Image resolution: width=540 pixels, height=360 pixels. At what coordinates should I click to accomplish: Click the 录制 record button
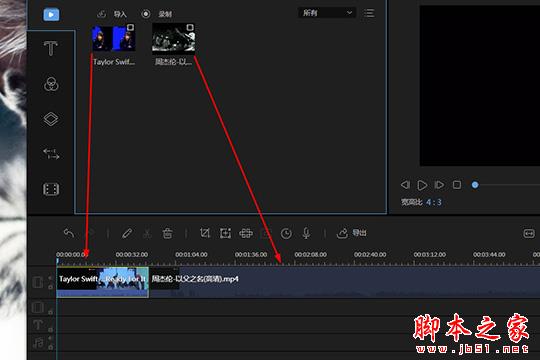point(157,14)
